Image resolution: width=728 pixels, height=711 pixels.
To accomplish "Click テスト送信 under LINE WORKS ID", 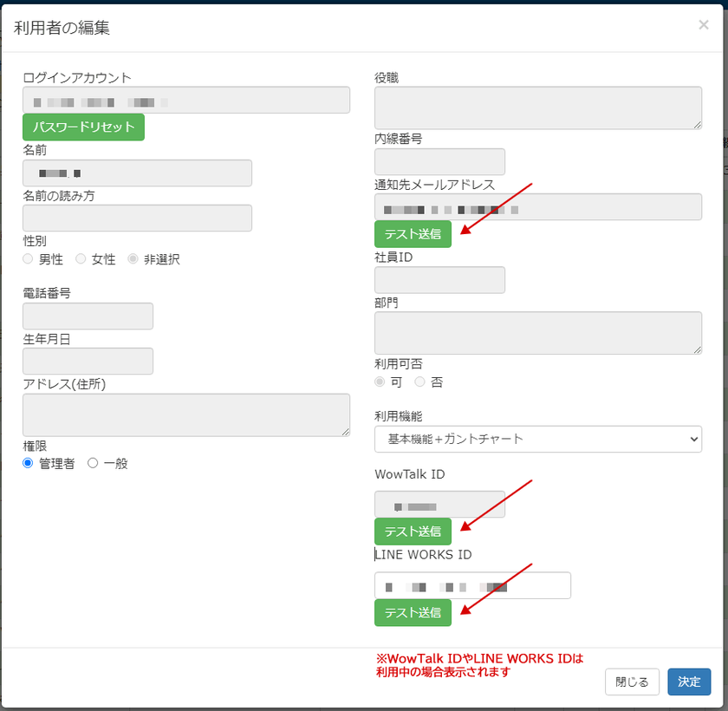I will [413, 612].
